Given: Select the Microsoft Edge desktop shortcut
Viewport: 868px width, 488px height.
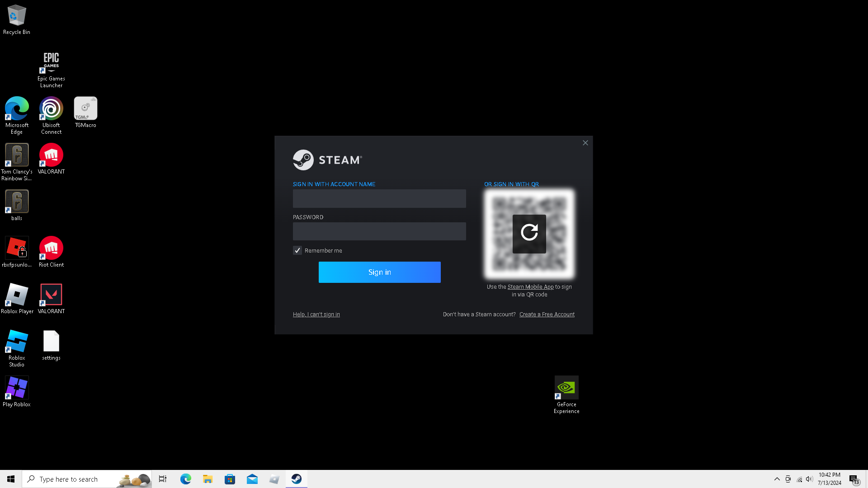Looking at the screenshot, I should click(x=17, y=116).
